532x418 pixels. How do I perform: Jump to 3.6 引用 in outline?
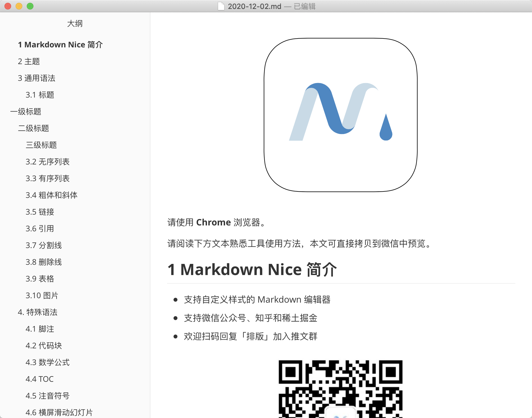pyautogui.click(x=40, y=229)
